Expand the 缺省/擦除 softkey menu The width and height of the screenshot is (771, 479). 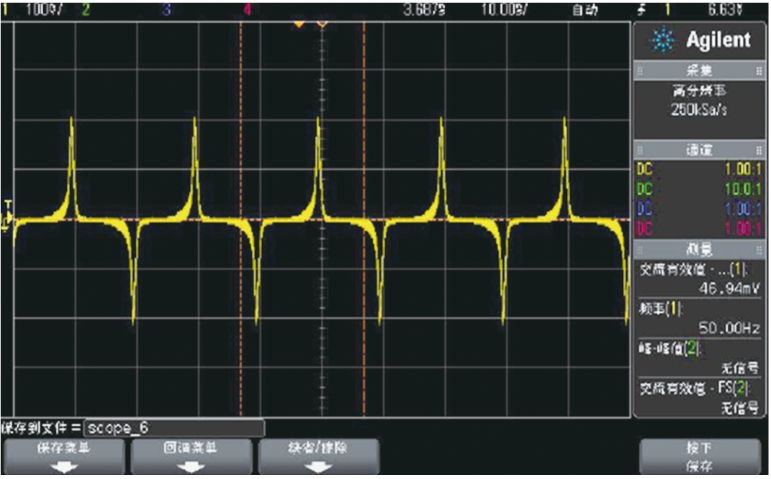tap(318, 456)
